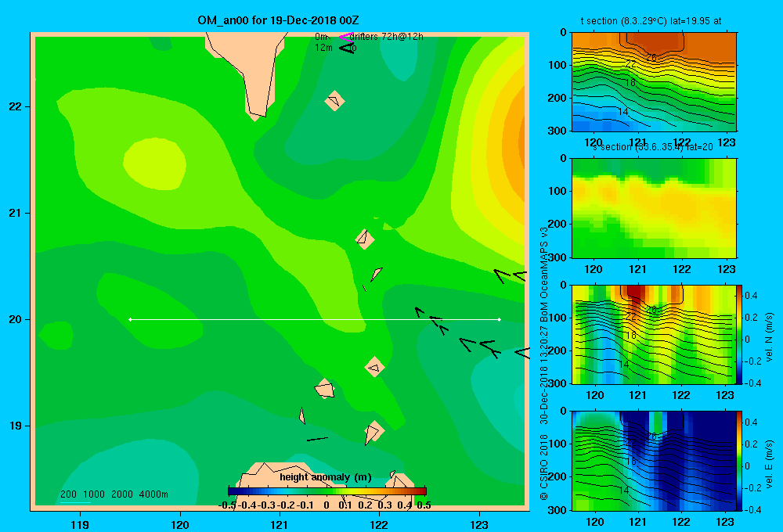Click the main map's longitude 123 label
The image size is (783, 532).
[479, 524]
